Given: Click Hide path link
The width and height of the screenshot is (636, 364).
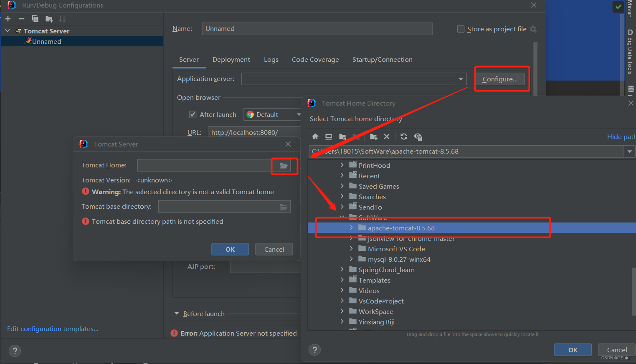Looking at the screenshot, I should click(x=621, y=136).
